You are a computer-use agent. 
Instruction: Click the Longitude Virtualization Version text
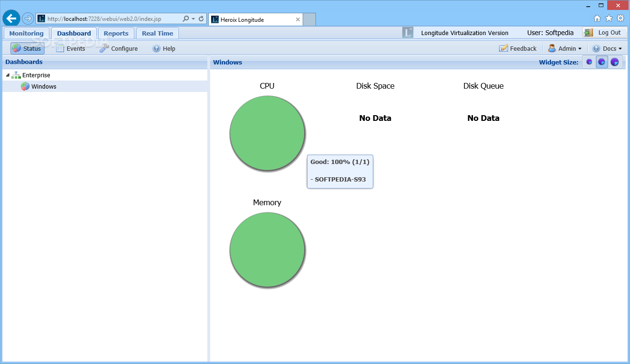(x=464, y=33)
